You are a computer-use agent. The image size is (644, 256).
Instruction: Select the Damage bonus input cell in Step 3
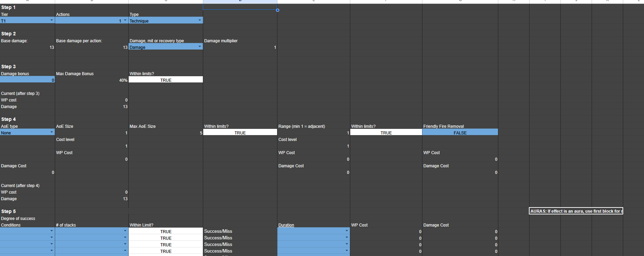[x=27, y=80]
